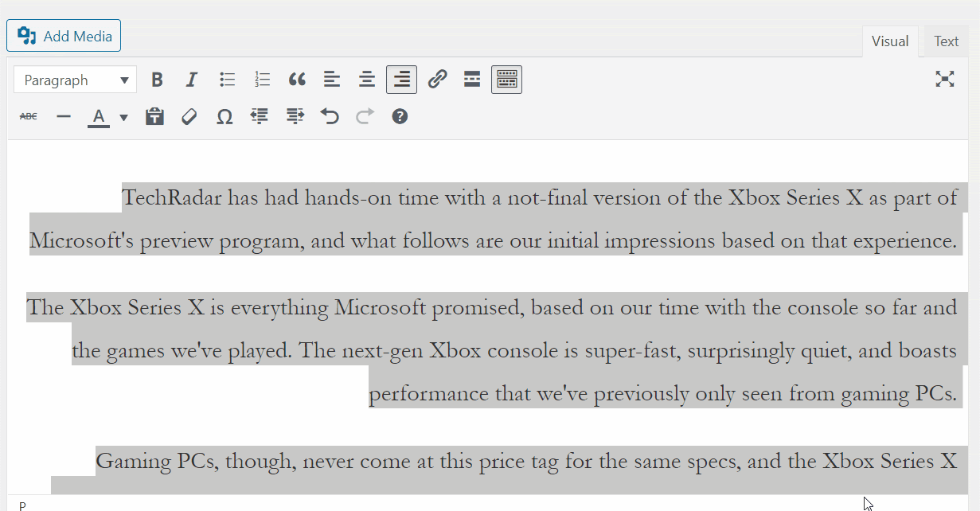Click the Add Media button
Image resolution: width=980 pixels, height=511 pixels.
64,36
